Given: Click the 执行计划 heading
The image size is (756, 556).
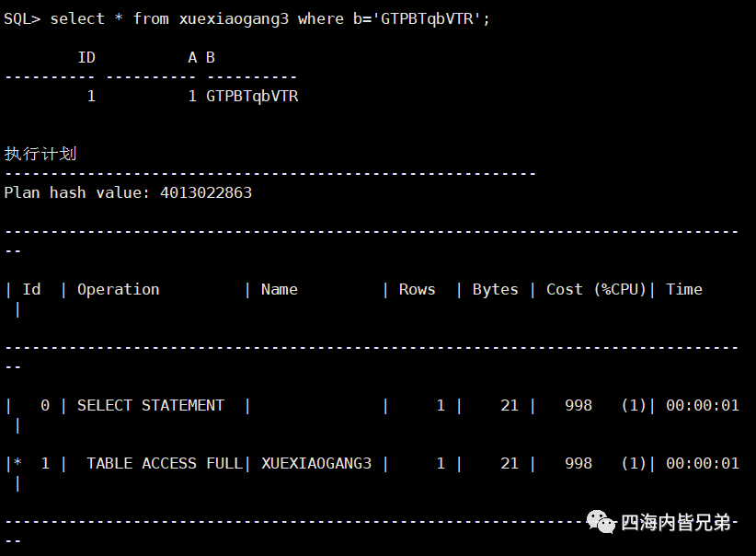Looking at the screenshot, I should click(x=40, y=154).
